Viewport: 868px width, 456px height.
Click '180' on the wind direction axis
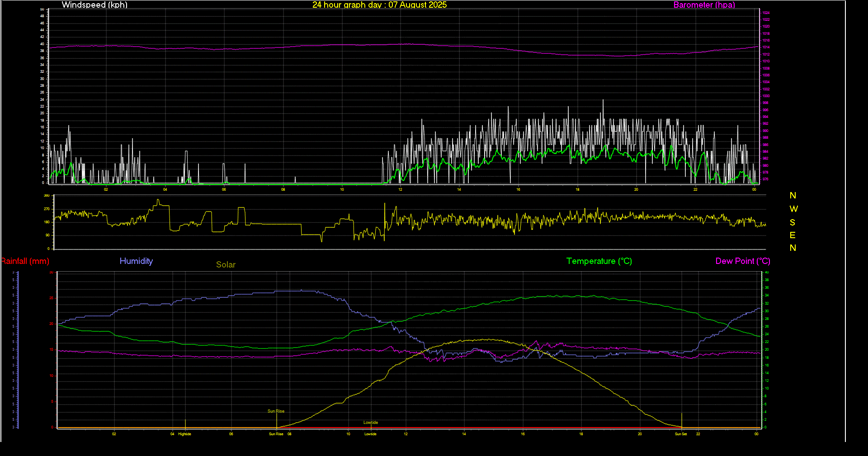[x=47, y=222]
